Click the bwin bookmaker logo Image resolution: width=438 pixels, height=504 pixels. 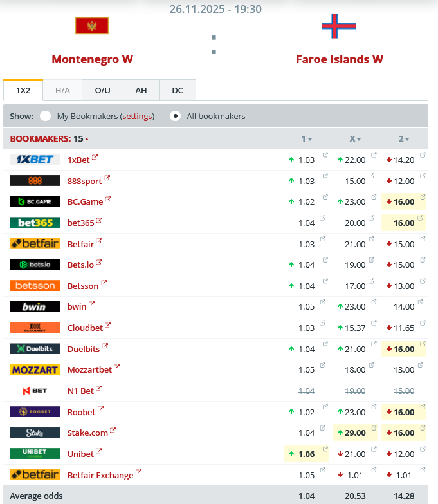[35, 306]
